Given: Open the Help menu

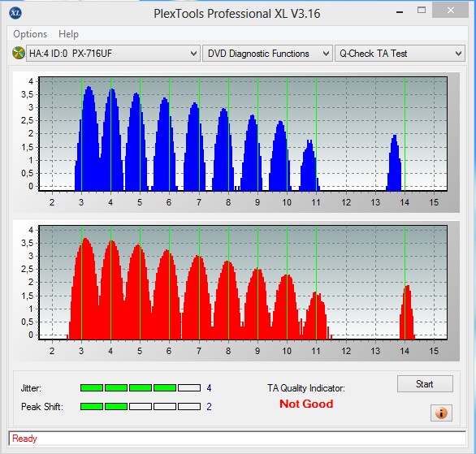Looking at the screenshot, I should [68, 34].
